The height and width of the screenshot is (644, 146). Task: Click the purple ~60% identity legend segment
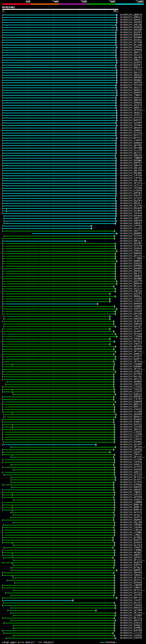point(73,4)
